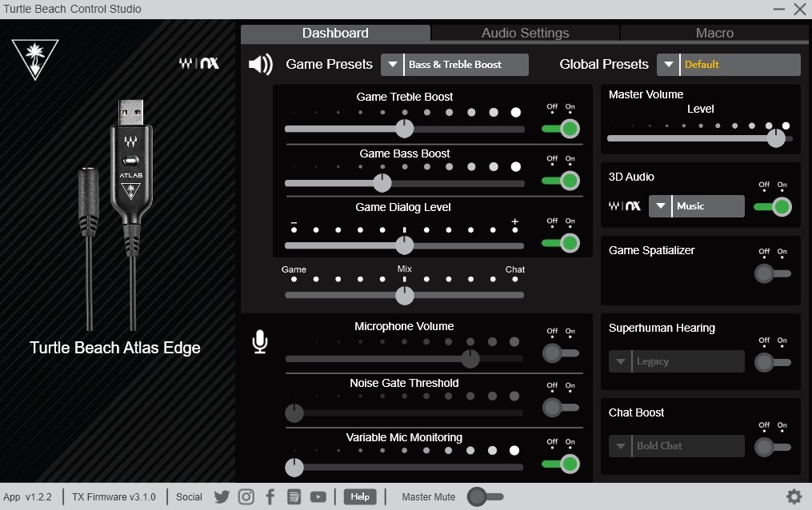
Task: Click the Waves Nx logo in the left panel
Action: point(199,63)
